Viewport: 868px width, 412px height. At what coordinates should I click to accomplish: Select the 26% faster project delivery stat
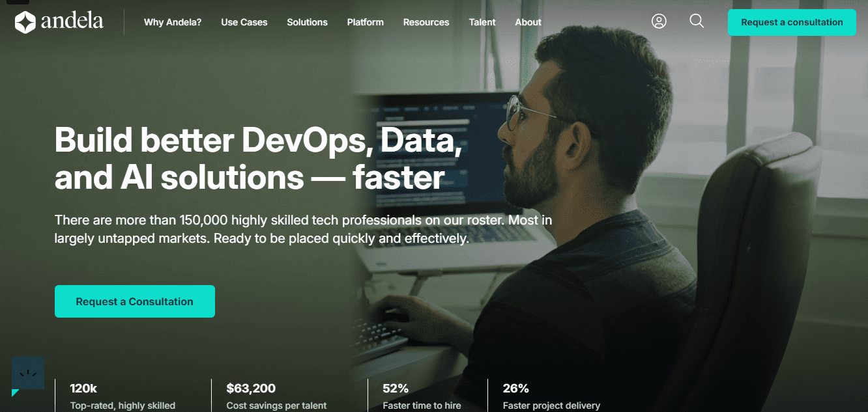tap(551, 396)
